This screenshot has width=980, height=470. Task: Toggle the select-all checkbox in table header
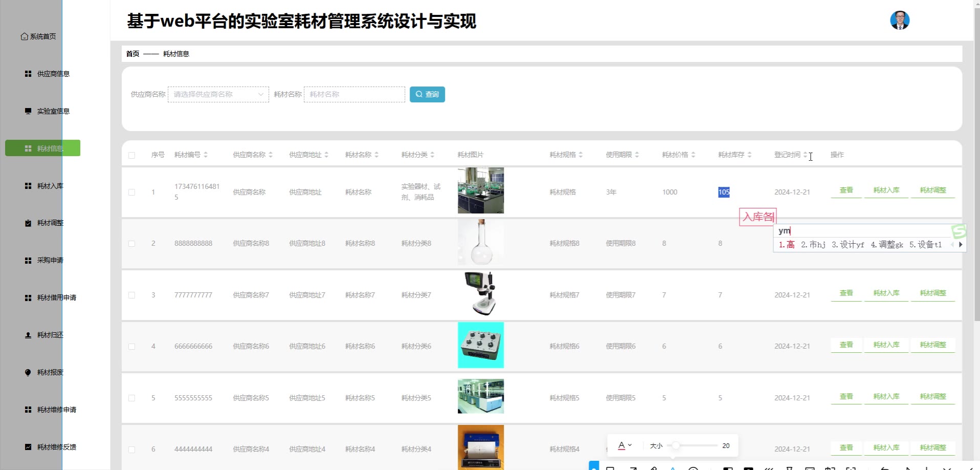pyautogui.click(x=132, y=155)
